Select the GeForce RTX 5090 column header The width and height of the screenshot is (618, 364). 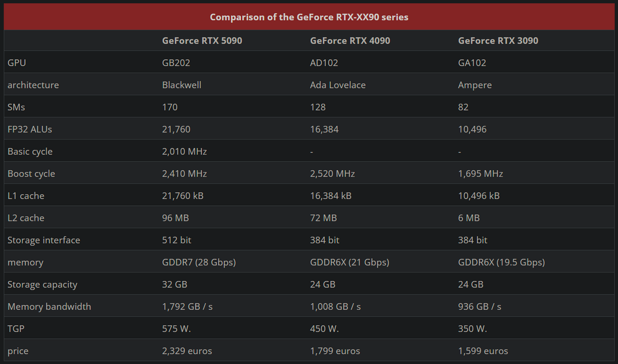pos(202,40)
